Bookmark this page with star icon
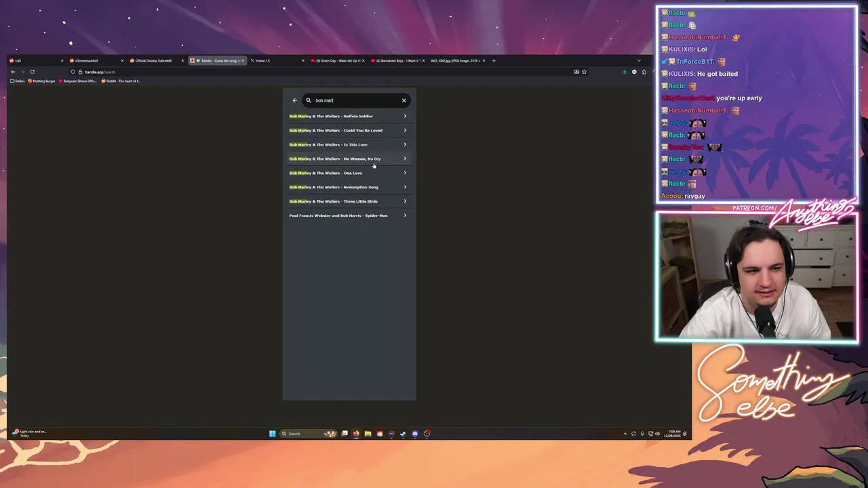The width and height of the screenshot is (868, 488). click(584, 72)
